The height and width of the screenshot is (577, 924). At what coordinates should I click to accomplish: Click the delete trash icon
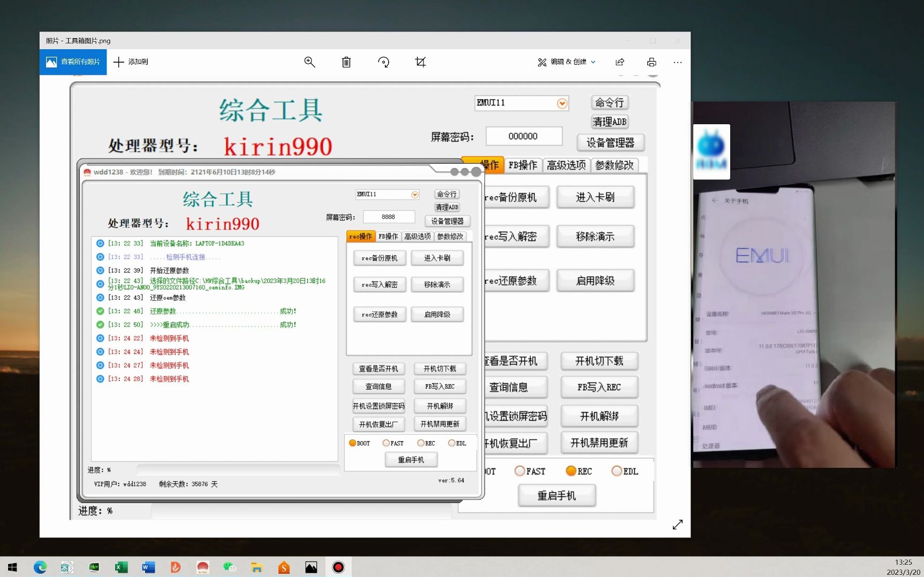[x=346, y=62]
